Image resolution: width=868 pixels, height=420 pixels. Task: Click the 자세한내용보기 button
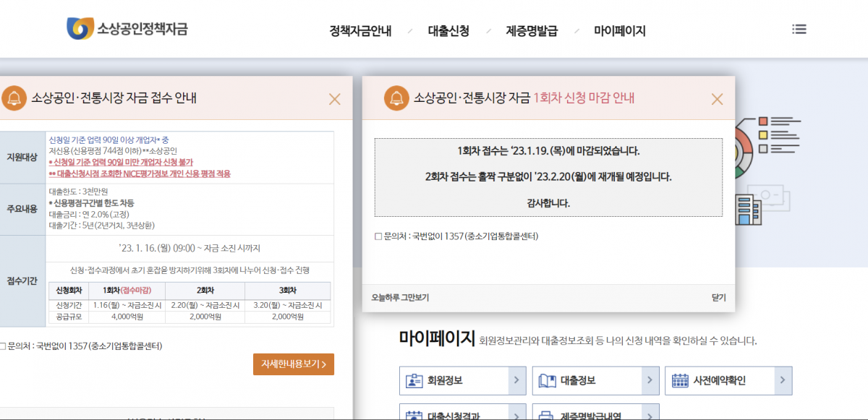click(x=293, y=364)
